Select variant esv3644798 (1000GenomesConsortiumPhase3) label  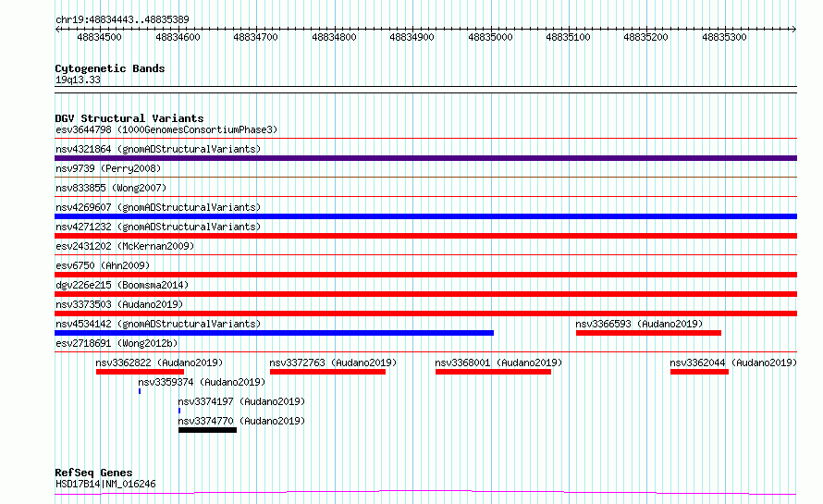tap(166, 129)
